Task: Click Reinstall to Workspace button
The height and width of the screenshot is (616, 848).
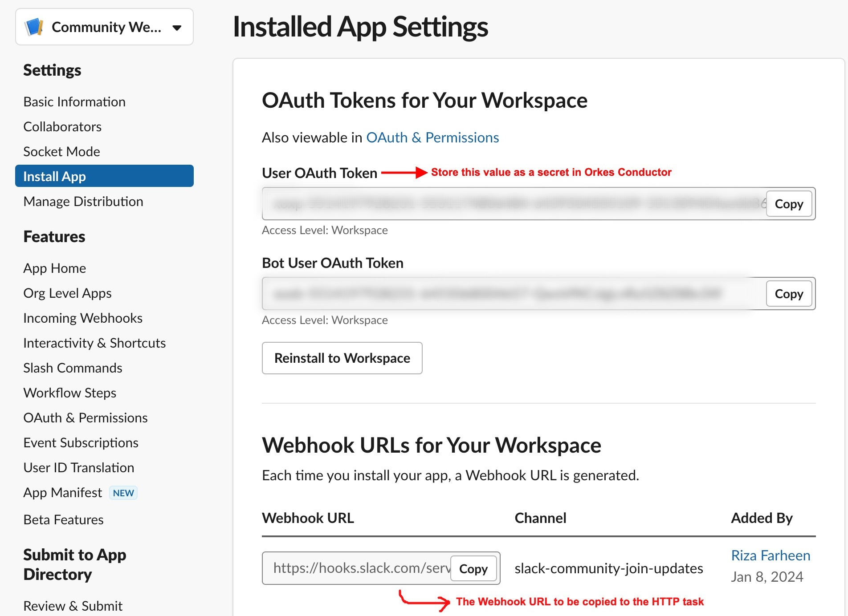Action: coord(342,358)
